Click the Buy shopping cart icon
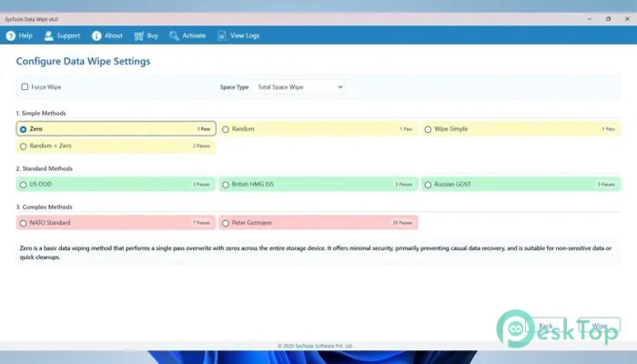This screenshot has height=364, width=637. pyautogui.click(x=138, y=35)
